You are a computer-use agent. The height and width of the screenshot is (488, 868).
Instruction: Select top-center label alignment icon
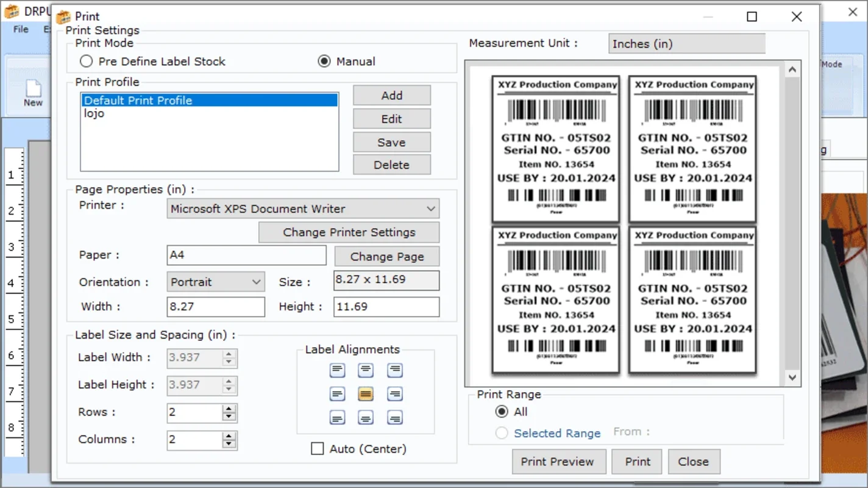click(366, 370)
